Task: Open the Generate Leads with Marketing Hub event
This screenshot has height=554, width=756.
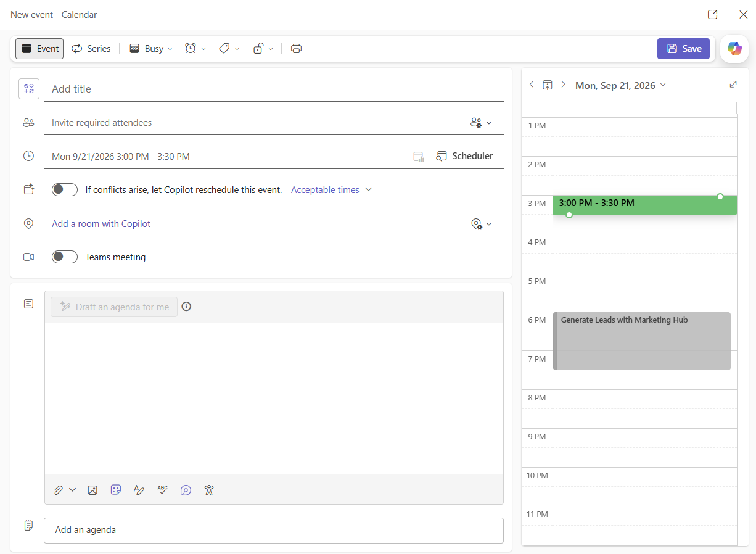Action: point(642,341)
